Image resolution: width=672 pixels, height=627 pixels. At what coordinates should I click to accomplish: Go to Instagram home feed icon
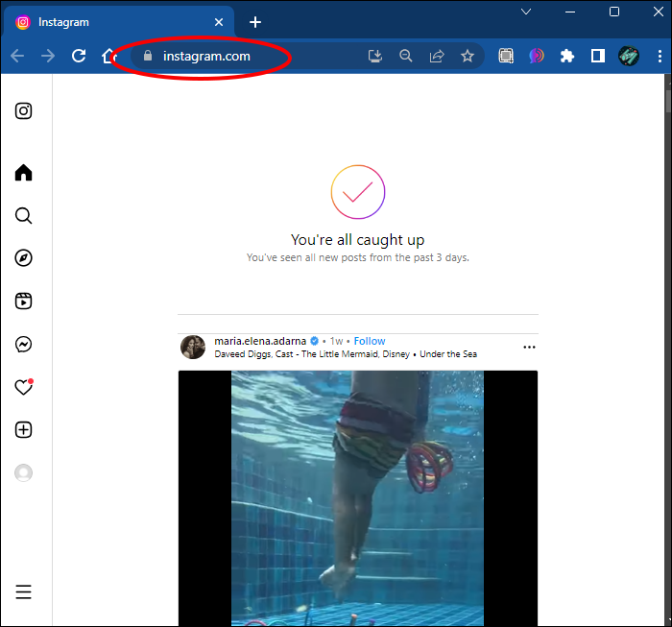click(23, 173)
